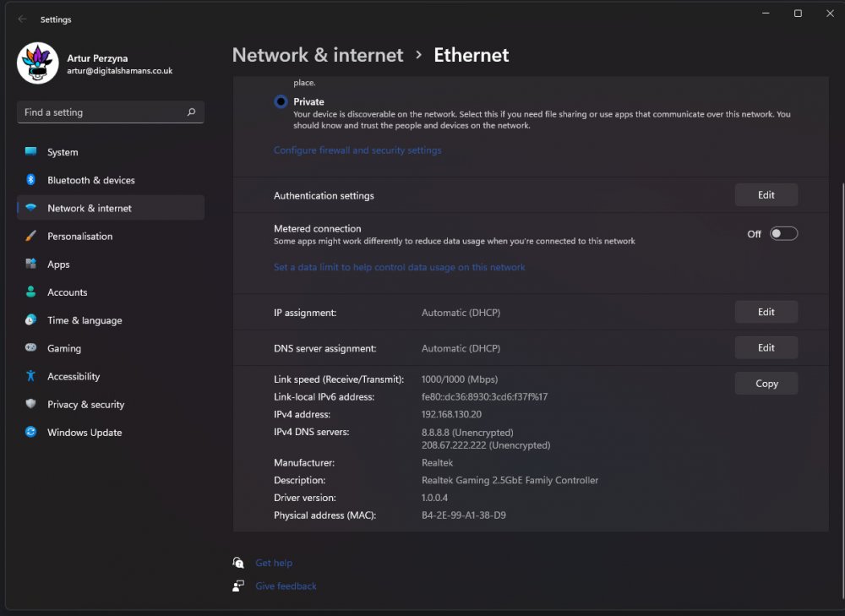
Task: Go to Personalisation settings
Action: [x=111, y=236]
